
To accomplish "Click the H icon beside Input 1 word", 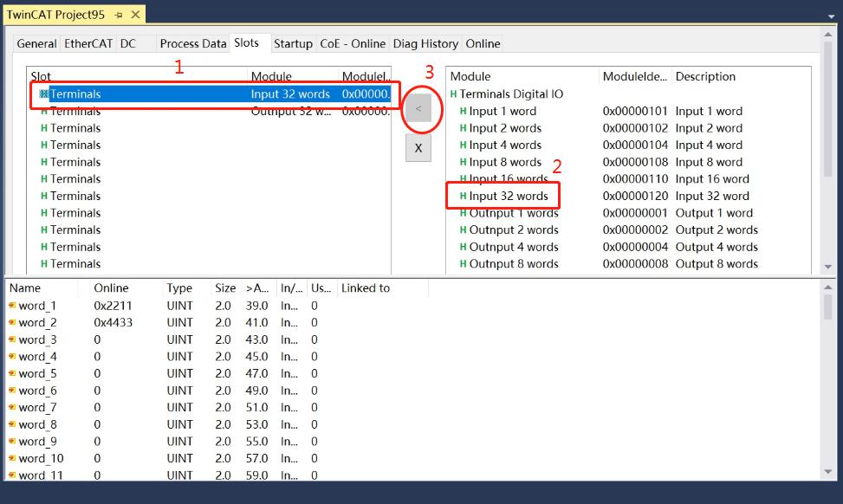I will 463,111.
